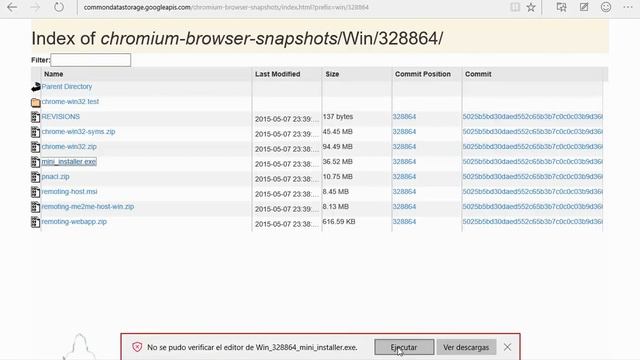The height and width of the screenshot is (360, 640).
Task: Open commit position 328864 for REVISIONS
Action: click(x=404, y=117)
